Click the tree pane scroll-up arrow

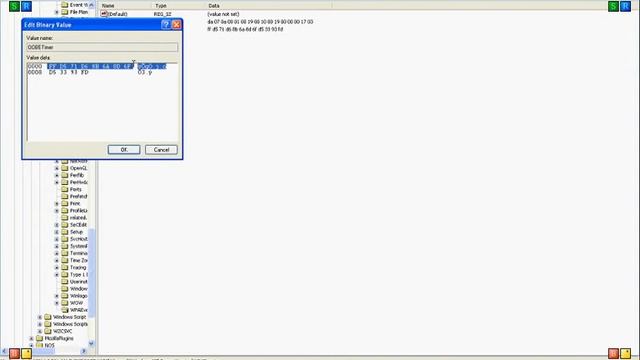point(91,5)
